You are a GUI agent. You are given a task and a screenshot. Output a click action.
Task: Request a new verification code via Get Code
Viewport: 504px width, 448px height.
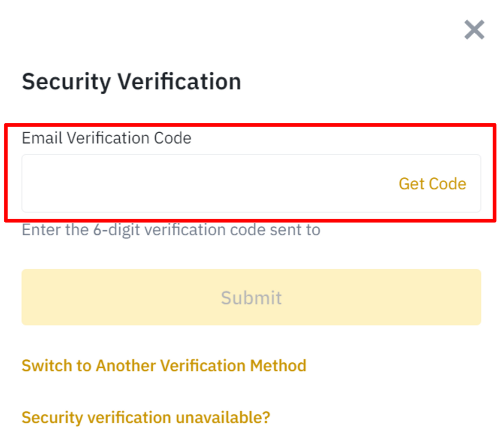point(432,184)
